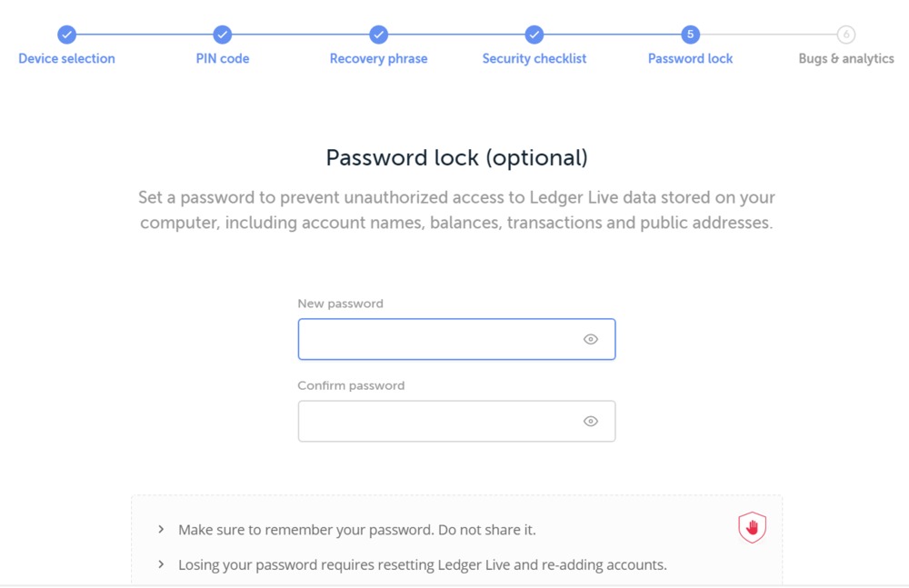Open the Bugs & analytics step label
The width and height of the screenshot is (909, 588).
point(845,58)
